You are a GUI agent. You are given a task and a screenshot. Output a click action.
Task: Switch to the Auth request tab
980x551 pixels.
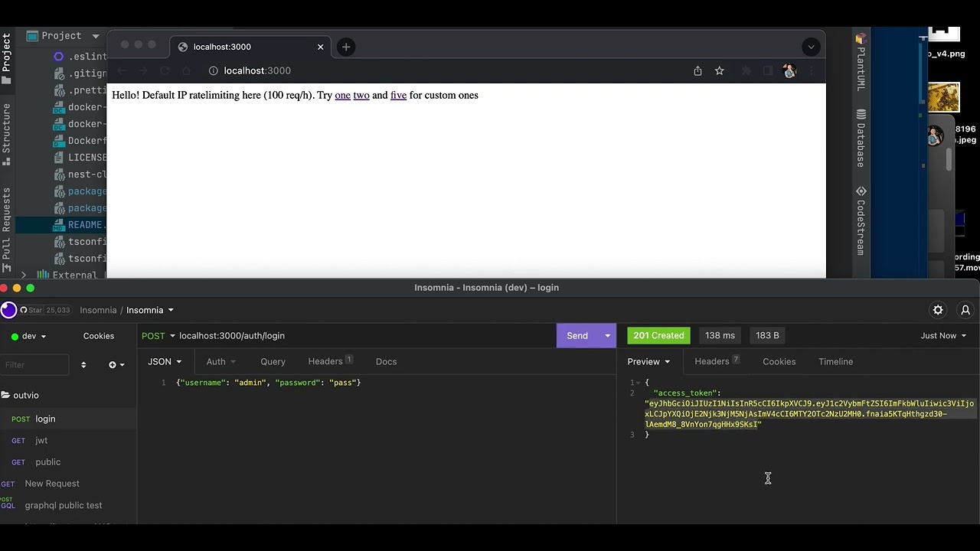[x=220, y=361]
